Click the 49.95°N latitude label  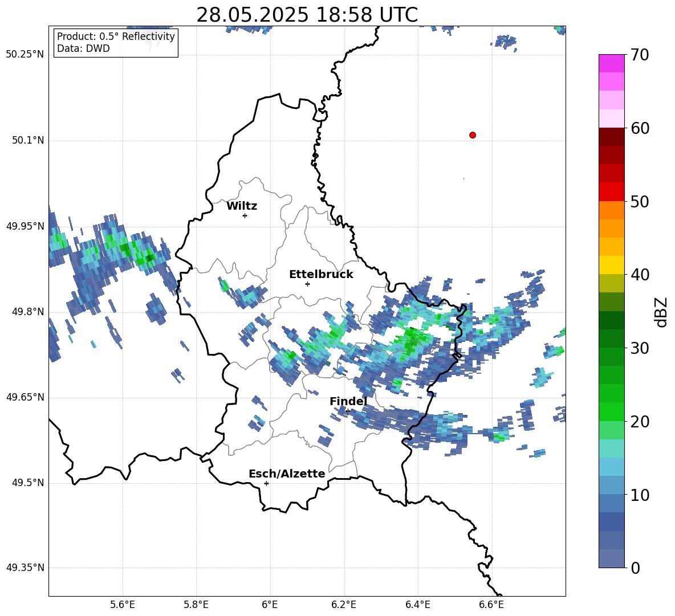pyautogui.click(x=25, y=226)
